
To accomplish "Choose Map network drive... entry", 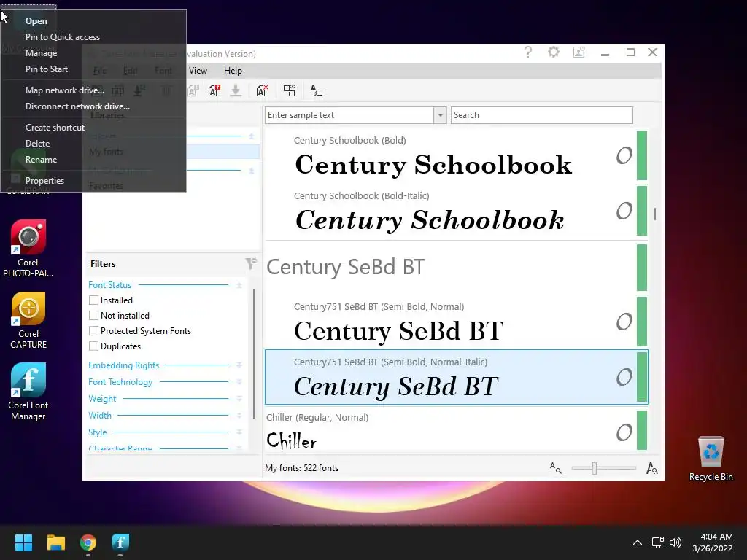I will point(93,90).
